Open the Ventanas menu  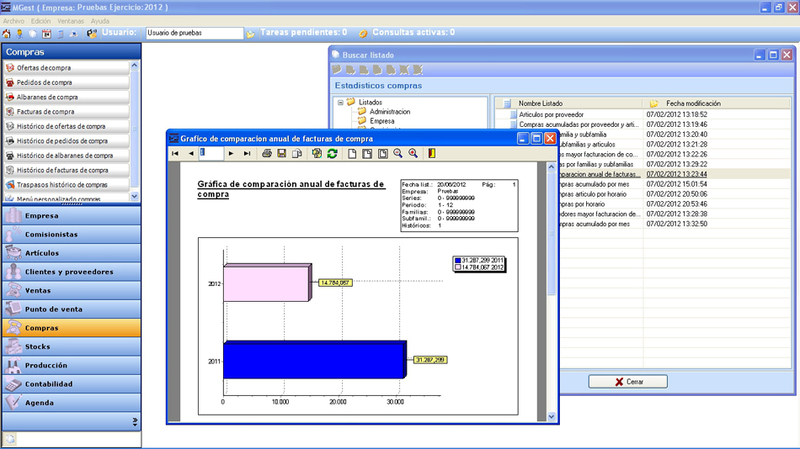point(70,21)
